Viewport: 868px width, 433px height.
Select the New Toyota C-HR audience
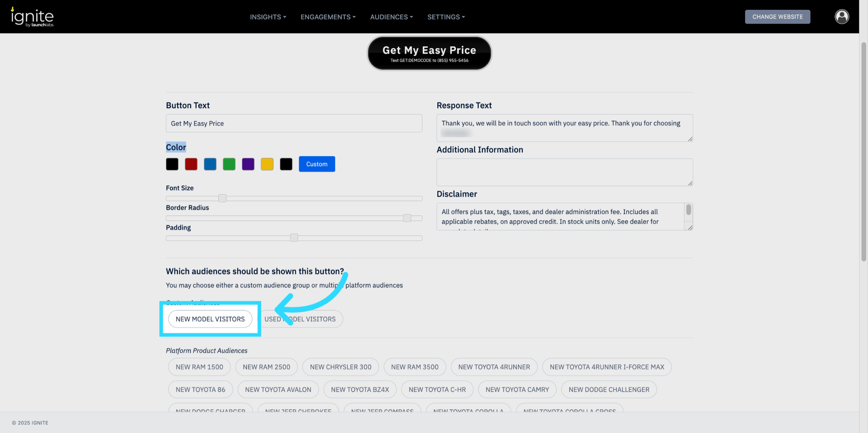(x=437, y=390)
